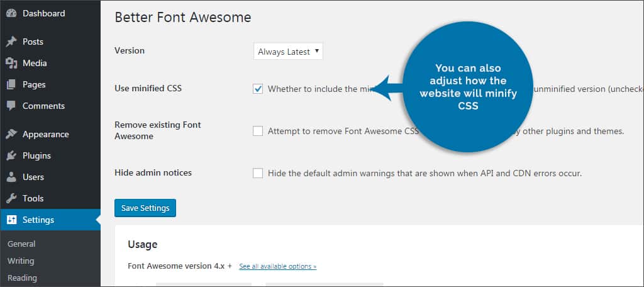Image resolution: width=644 pixels, height=287 pixels.
Task: Click the Settings sliders icon
Action: 11,220
